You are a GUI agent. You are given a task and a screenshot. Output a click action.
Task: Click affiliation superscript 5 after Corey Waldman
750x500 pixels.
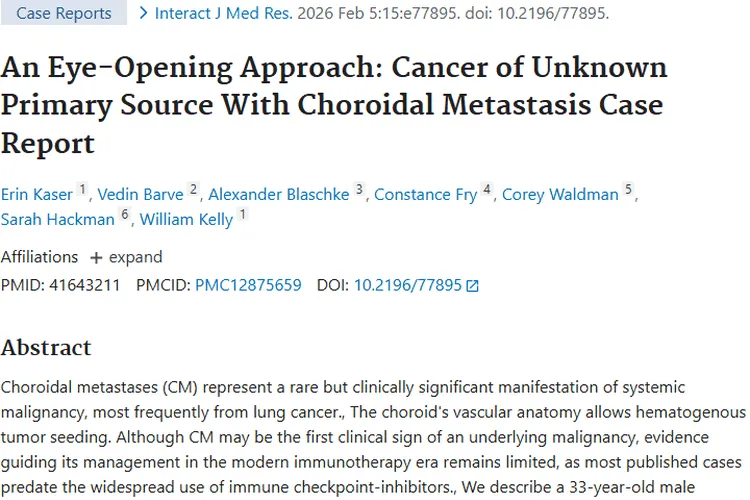tap(629, 189)
